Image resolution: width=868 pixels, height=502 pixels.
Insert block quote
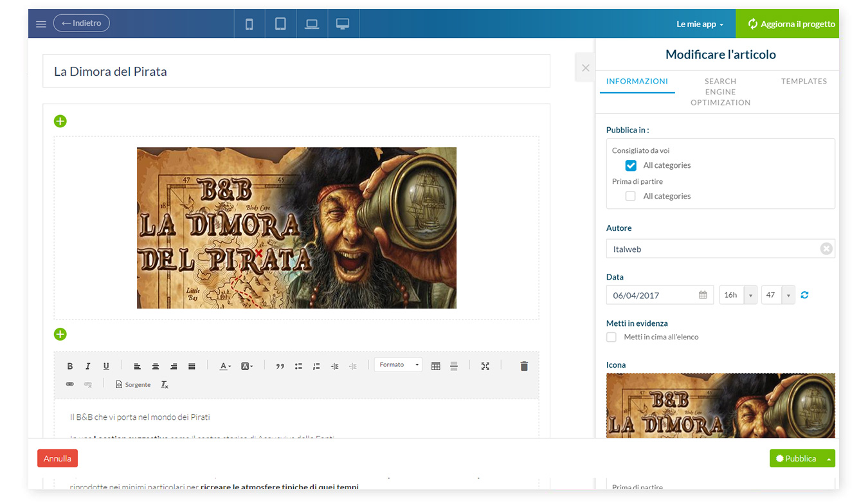pos(280,366)
